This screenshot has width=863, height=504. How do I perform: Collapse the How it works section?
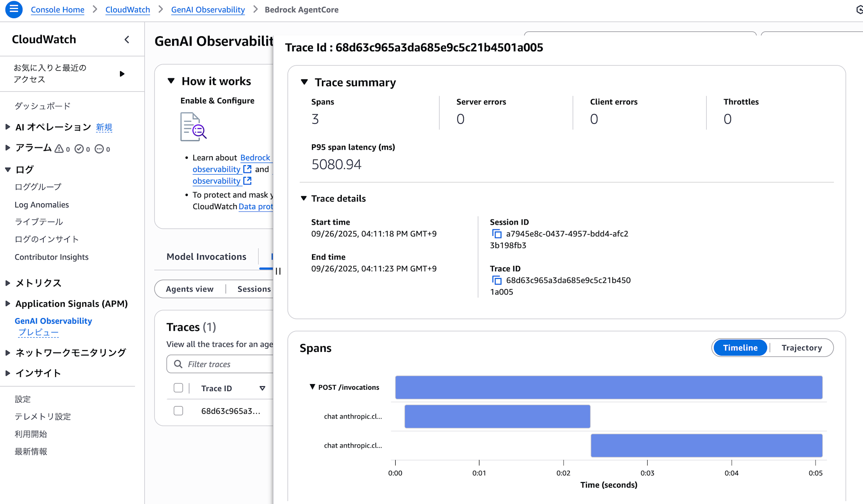click(171, 81)
